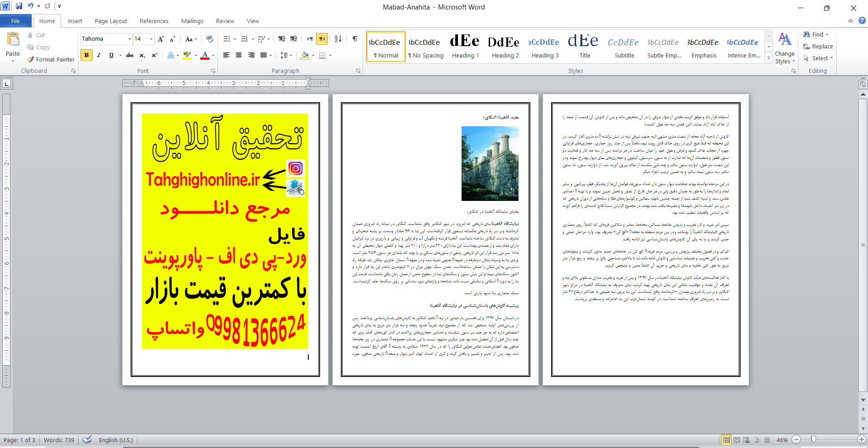Click the Cut scissors button
868x448 pixels.
(x=36, y=35)
